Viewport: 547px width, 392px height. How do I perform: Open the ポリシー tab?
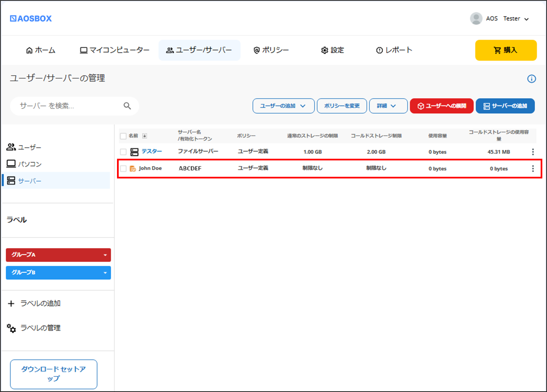point(271,50)
